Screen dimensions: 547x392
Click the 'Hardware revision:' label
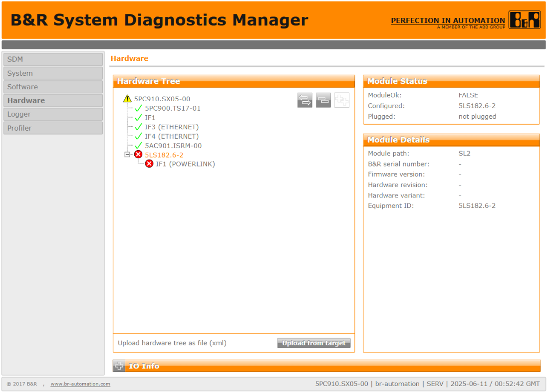tap(397, 185)
